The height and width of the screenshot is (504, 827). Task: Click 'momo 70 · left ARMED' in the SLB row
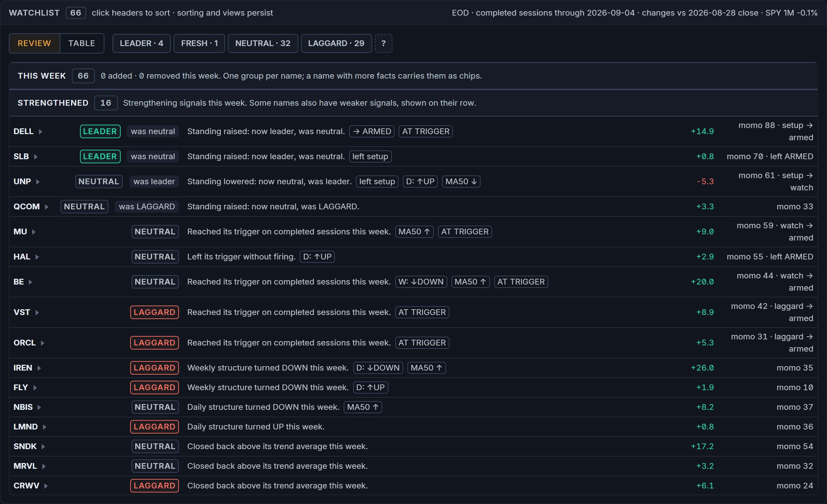click(x=770, y=156)
